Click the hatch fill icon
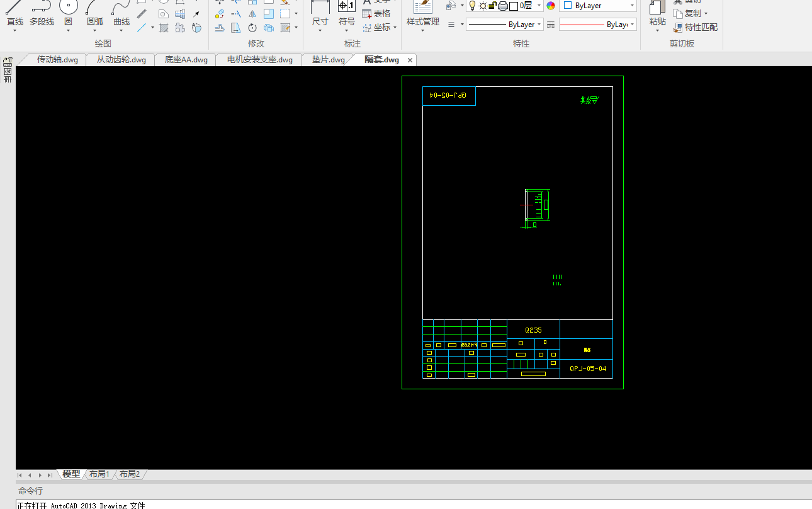The width and height of the screenshot is (812, 509). 164,28
